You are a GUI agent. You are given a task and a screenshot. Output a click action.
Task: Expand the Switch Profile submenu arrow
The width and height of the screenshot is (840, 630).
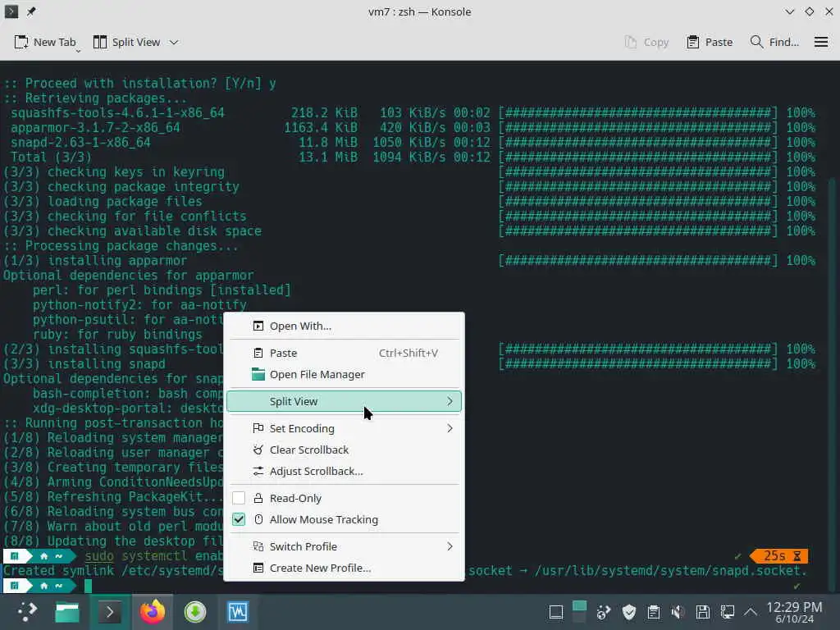tap(450, 546)
